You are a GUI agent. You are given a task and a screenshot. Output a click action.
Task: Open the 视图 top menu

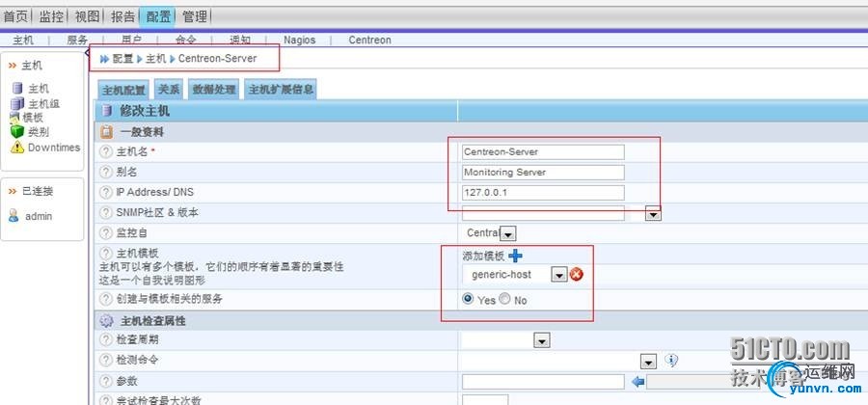click(87, 16)
